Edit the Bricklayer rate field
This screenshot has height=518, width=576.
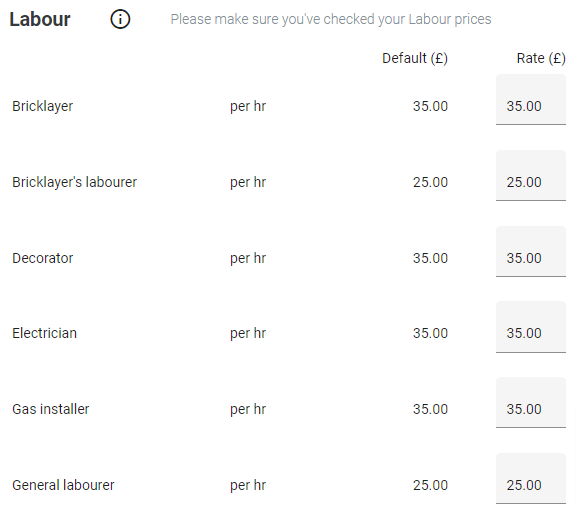[x=531, y=100]
